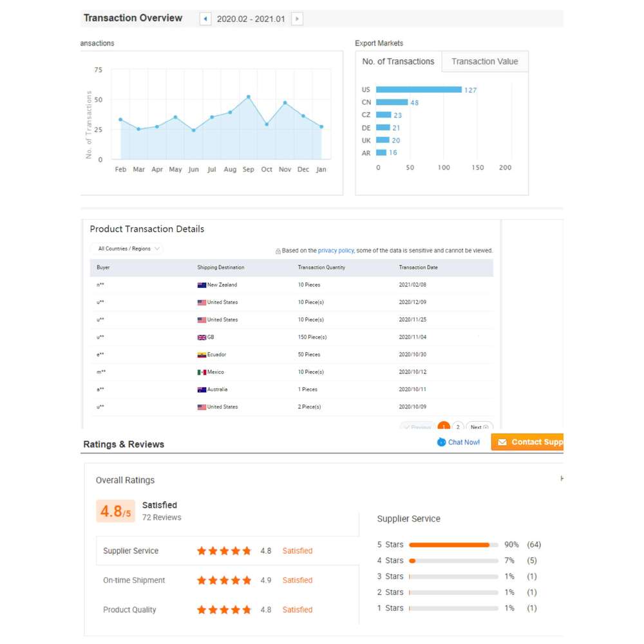
Task: Open the privacy policy link
Action: tap(336, 251)
